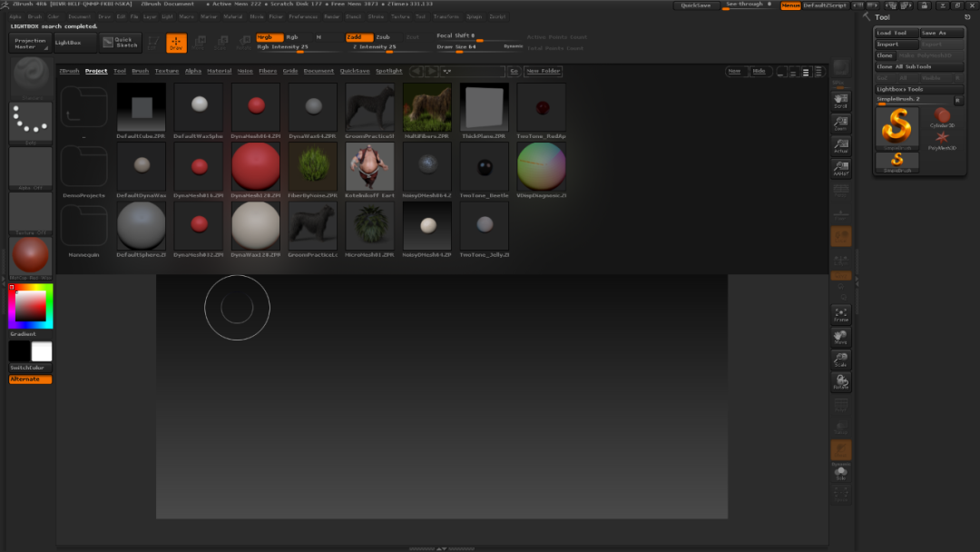Click the Import button
980x552 pixels.
click(x=897, y=44)
